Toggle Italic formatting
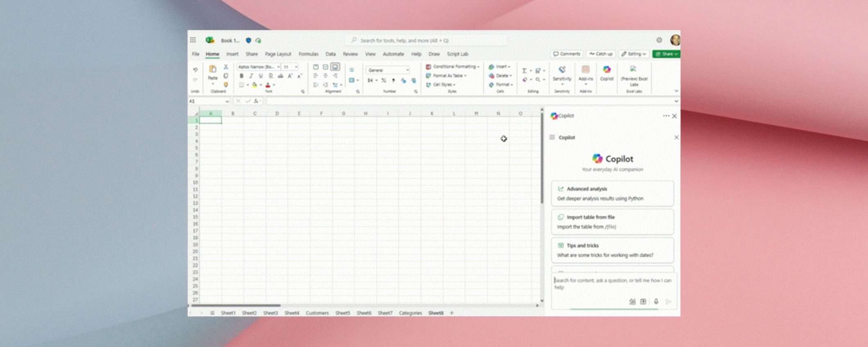This screenshot has width=868, height=347. coord(251,76)
